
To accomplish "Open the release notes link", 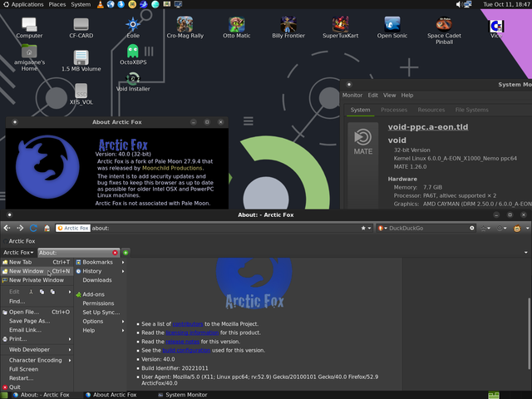I will point(182,342).
